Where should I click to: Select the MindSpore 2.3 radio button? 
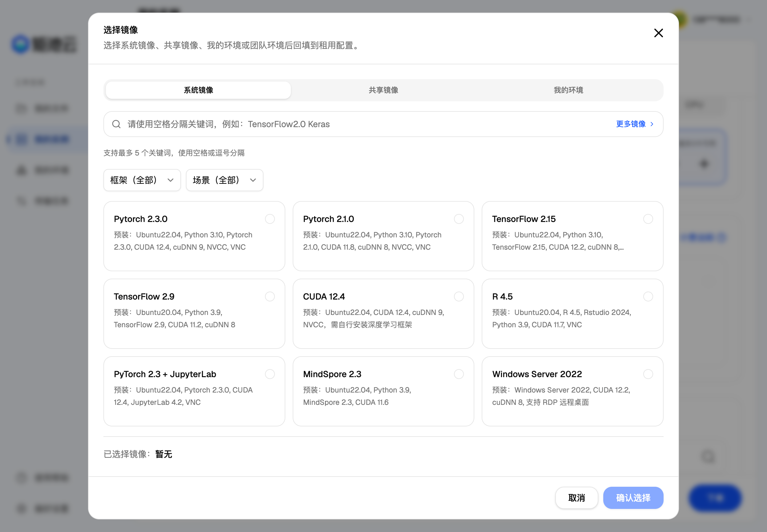pos(459,374)
